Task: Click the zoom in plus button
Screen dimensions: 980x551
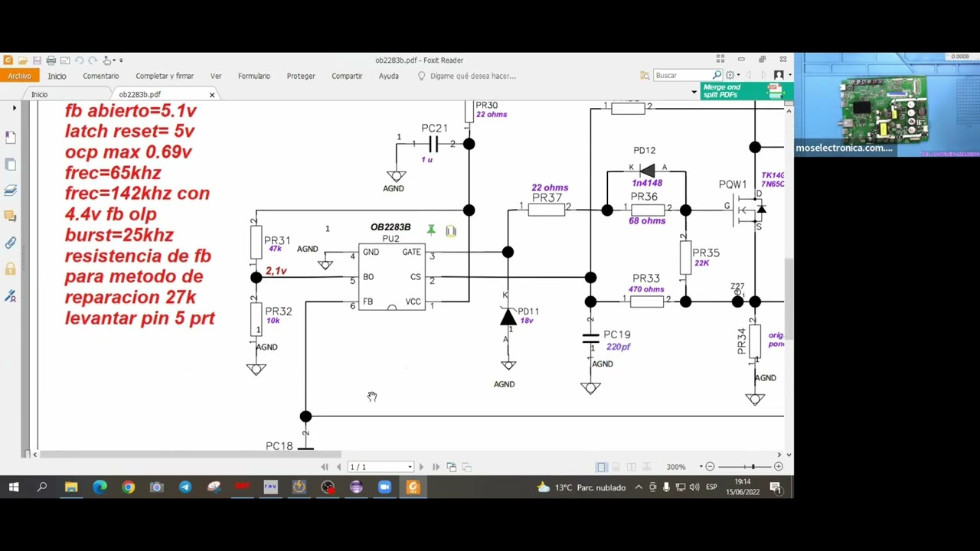Action: (779, 467)
